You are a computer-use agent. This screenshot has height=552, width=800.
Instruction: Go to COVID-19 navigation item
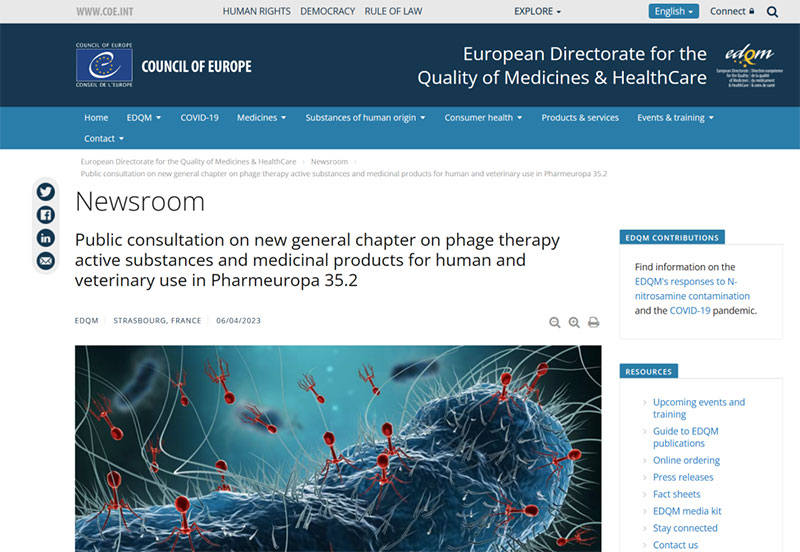(x=199, y=118)
